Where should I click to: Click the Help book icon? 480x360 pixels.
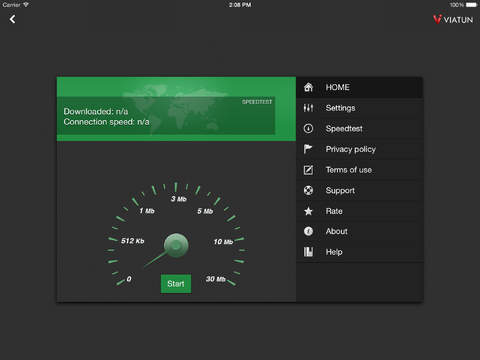[308, 252]
